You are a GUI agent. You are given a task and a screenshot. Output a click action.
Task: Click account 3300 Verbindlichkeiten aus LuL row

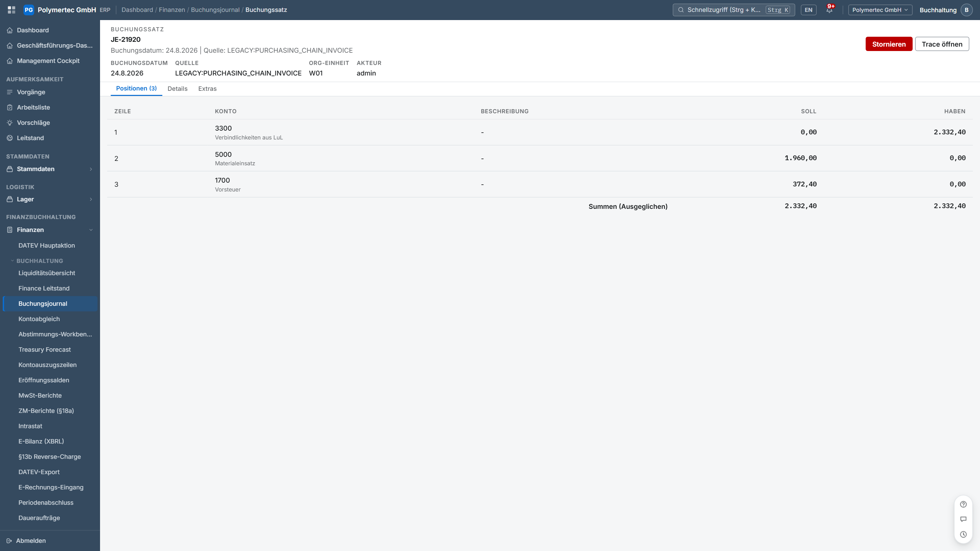pos(539,132)
